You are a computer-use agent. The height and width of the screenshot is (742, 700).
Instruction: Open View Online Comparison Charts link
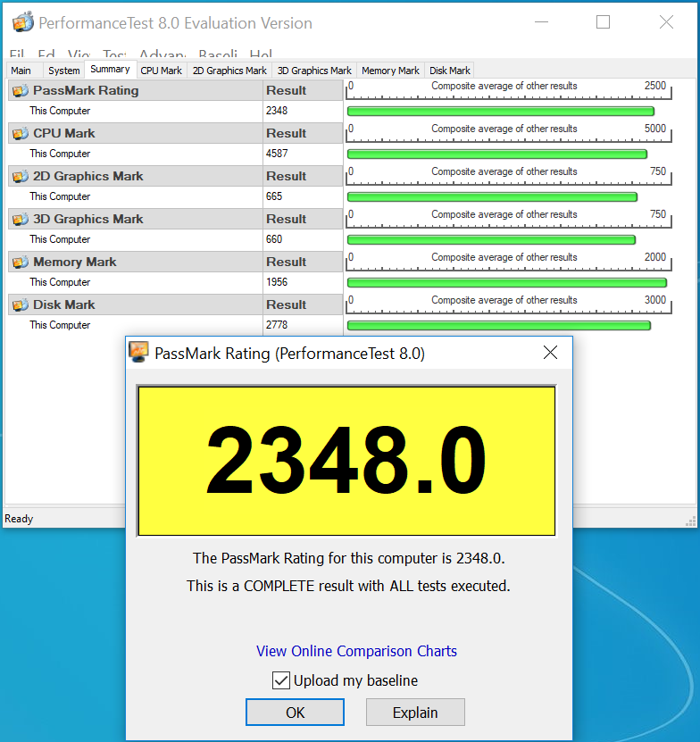click(x=356, y=651)
